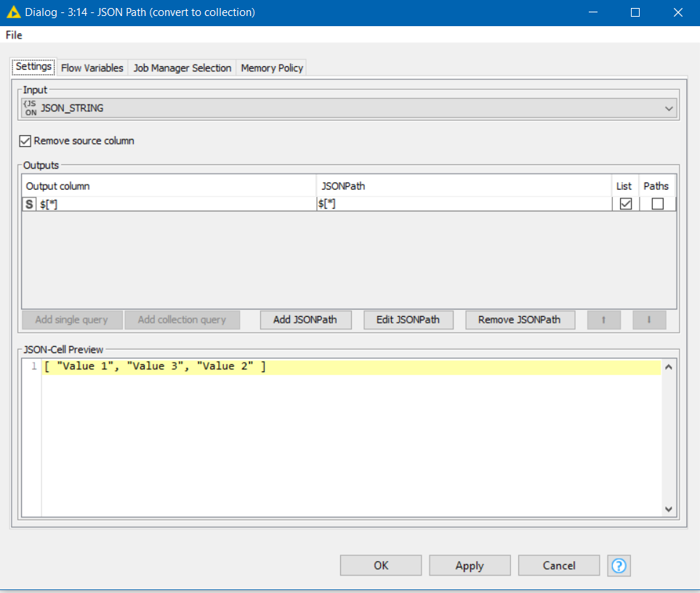This screenshot has width=700, height=593.
Task: Click the JSON type icon in Input field
Action: (x=31, y=108)
